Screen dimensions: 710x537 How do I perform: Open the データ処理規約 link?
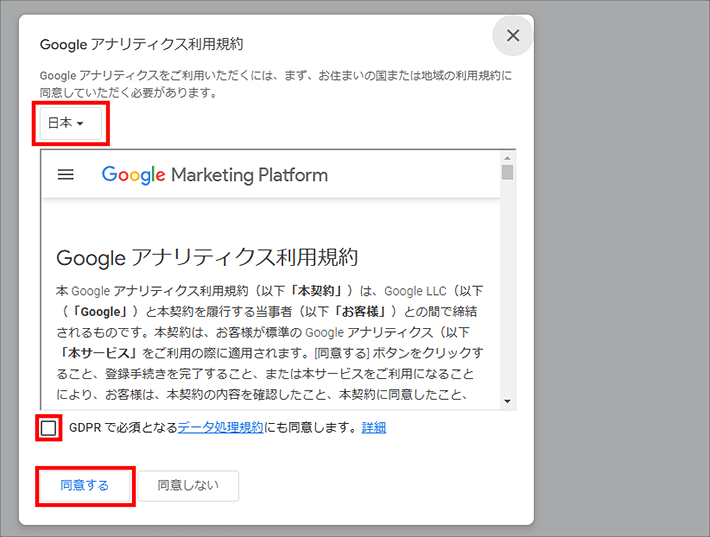click(x=221, y=427)
